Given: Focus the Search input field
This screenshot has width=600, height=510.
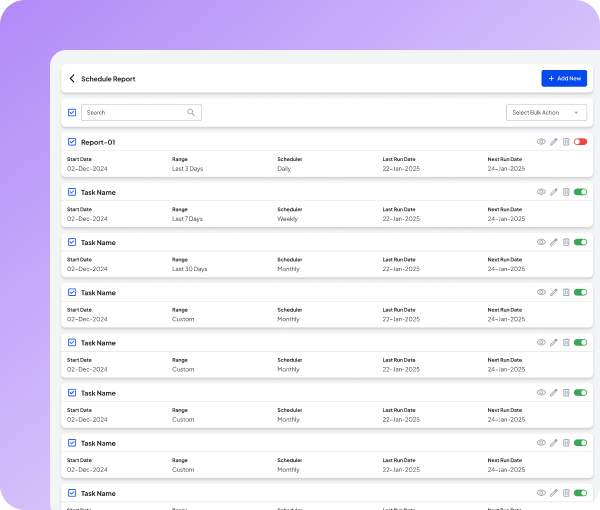Looking at the screenshot, I should point(141,112).
